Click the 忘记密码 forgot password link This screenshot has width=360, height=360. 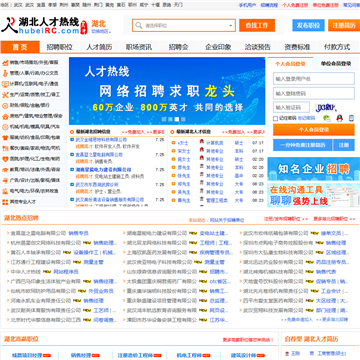[x=306, y=118]
